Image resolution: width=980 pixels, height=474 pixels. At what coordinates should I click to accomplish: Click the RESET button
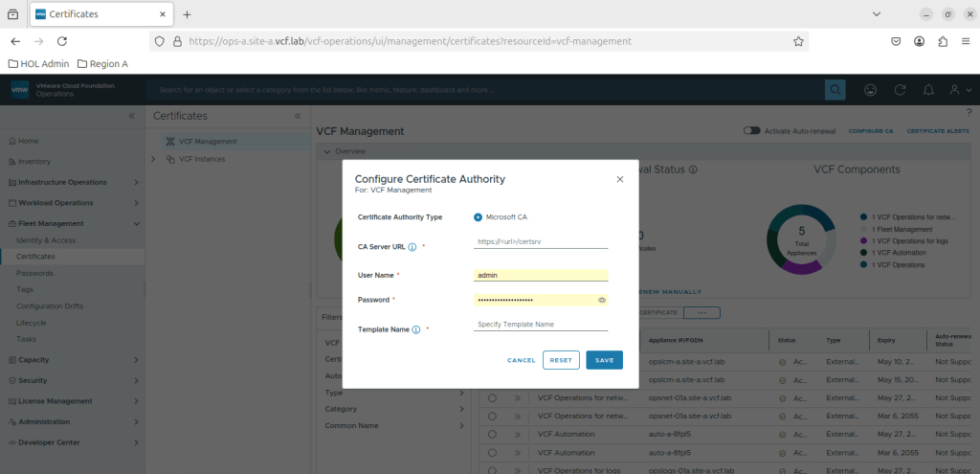point(561,360)
